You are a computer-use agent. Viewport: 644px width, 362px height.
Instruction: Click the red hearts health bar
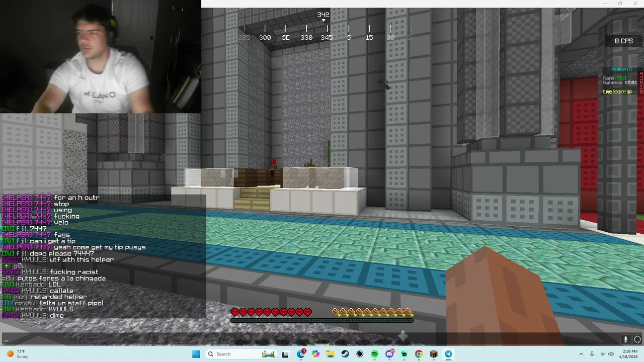tap(271, 312)
